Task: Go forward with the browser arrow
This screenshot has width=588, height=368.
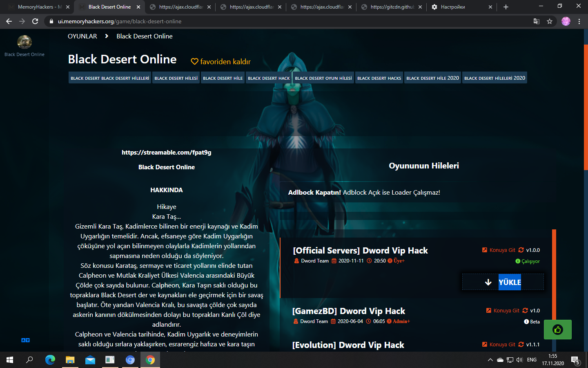Action: [x=22, y=21]
